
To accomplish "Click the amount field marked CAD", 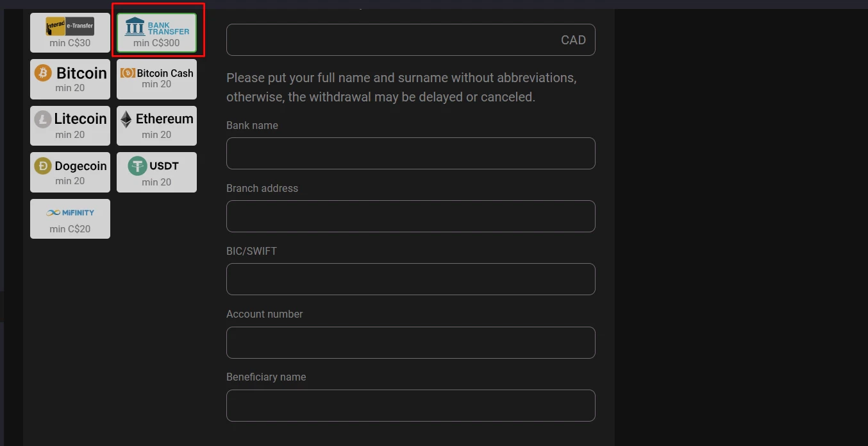I will click(x=410, y=40).
